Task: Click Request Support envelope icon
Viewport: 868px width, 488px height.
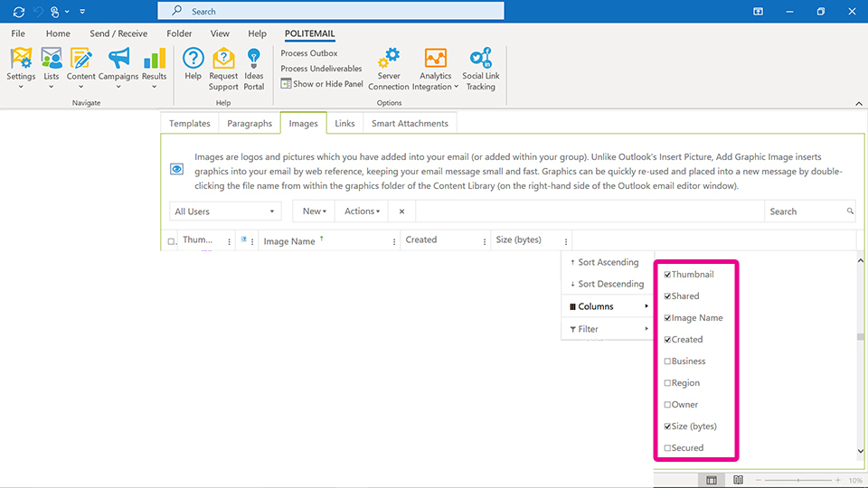Action: [223, 60]
